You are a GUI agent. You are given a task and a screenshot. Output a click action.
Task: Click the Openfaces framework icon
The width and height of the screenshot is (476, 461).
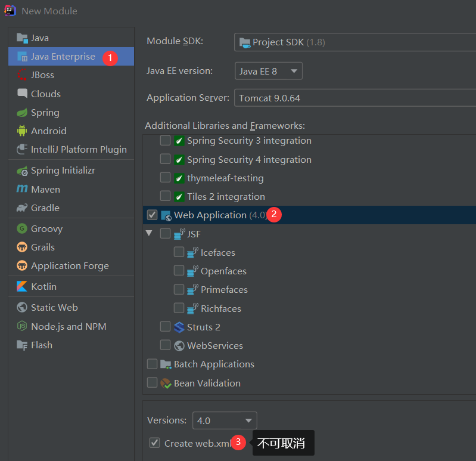(193, 271)
